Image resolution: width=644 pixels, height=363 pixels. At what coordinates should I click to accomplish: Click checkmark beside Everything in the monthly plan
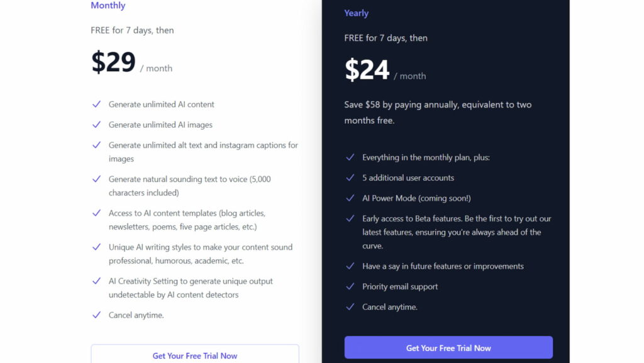(x=350, y=157)
